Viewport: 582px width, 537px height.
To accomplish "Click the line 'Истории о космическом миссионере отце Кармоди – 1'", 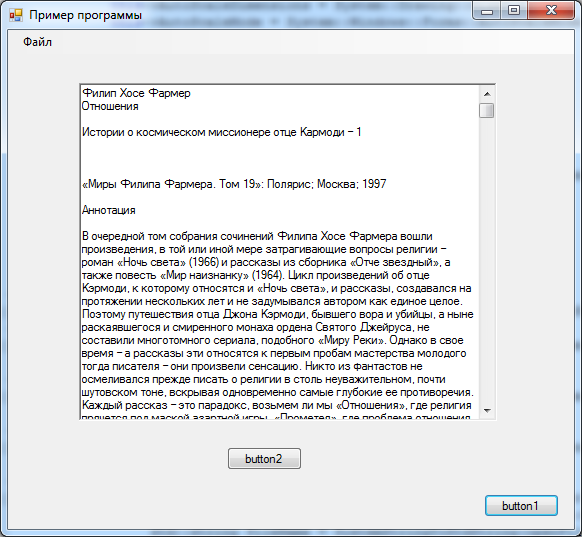I will click(221, 132).
